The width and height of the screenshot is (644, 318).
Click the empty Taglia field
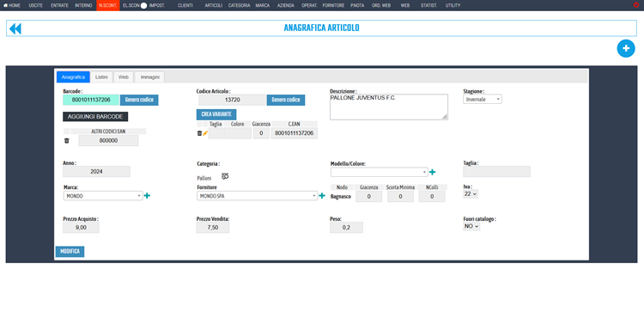coord(496,172)
